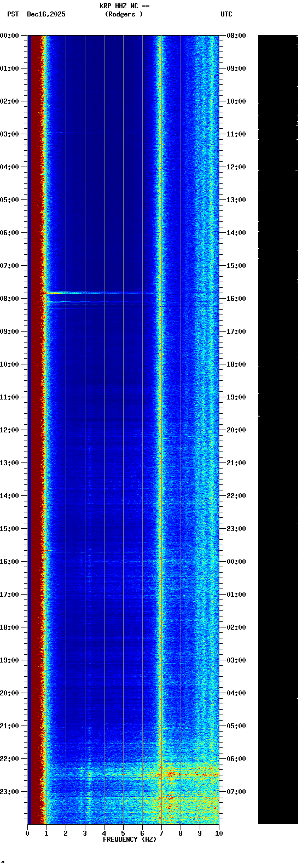Click the 6 tick on the frequency axis
302x868 pixels.
[x=142, y=833]
